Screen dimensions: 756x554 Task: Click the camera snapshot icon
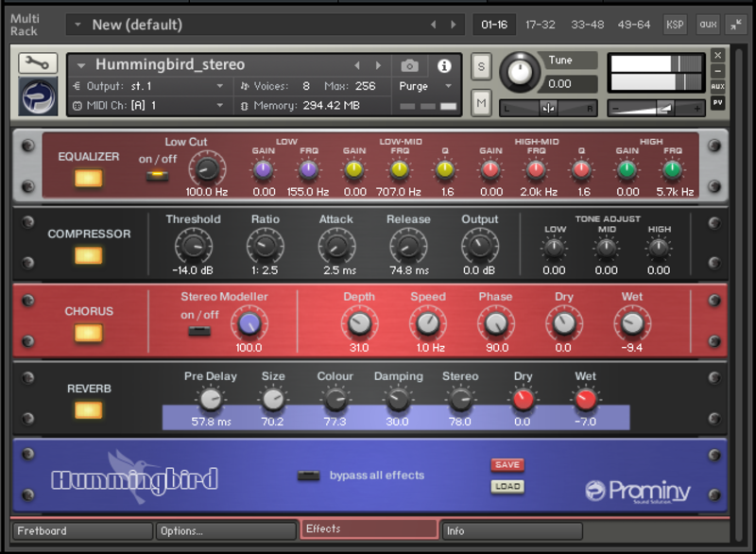tap(409, 65)
